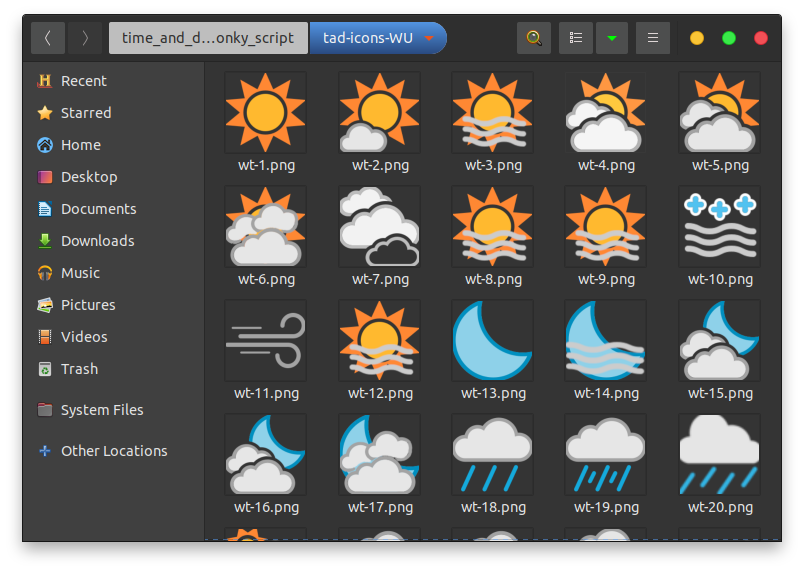Select the wt-20.png blurry rain icon
804x572 pixels.
coord(719,455)
